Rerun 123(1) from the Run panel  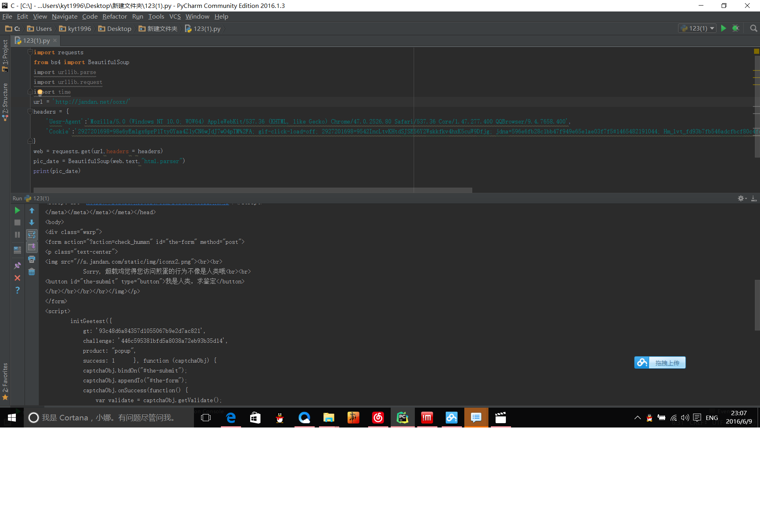point(17,210)
